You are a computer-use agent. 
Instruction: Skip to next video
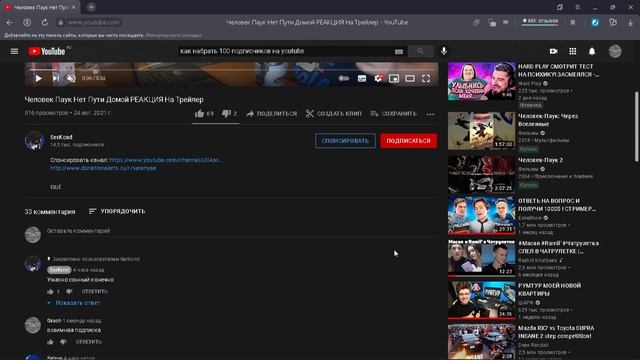[x=56, y=78]
